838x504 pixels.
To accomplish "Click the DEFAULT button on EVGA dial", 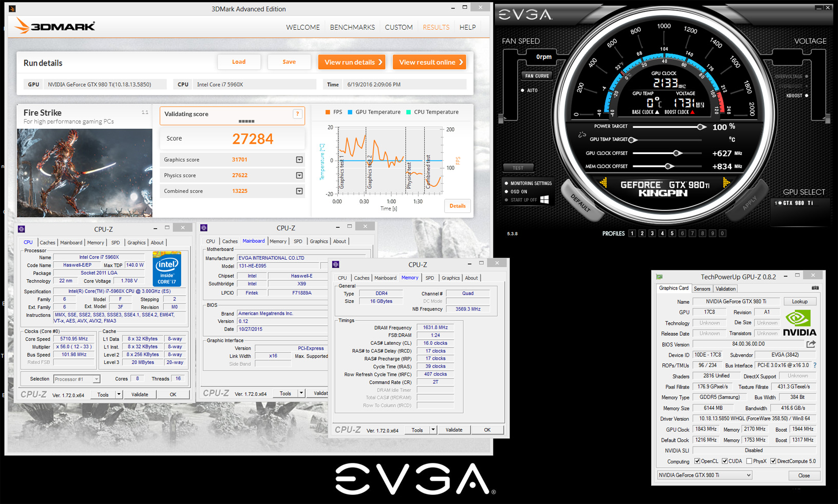I will 580,204.
